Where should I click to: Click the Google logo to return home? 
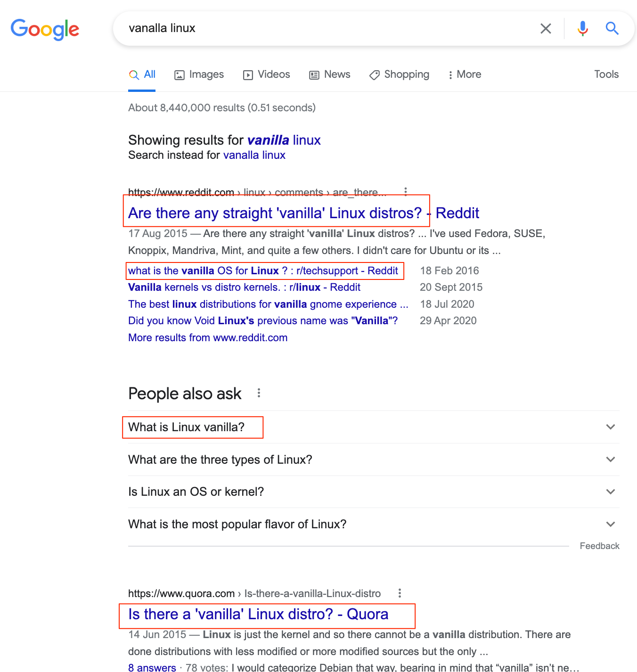pos(45,29)
